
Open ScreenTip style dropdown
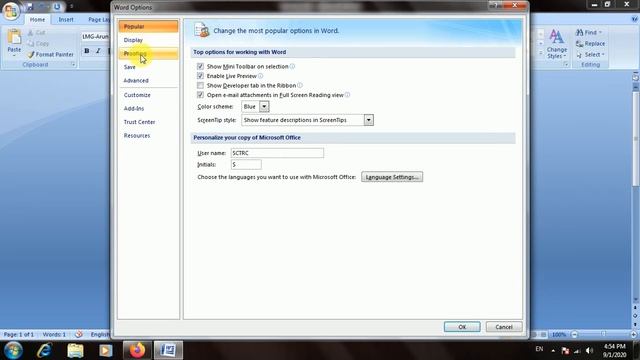click(x=369, y=120)
